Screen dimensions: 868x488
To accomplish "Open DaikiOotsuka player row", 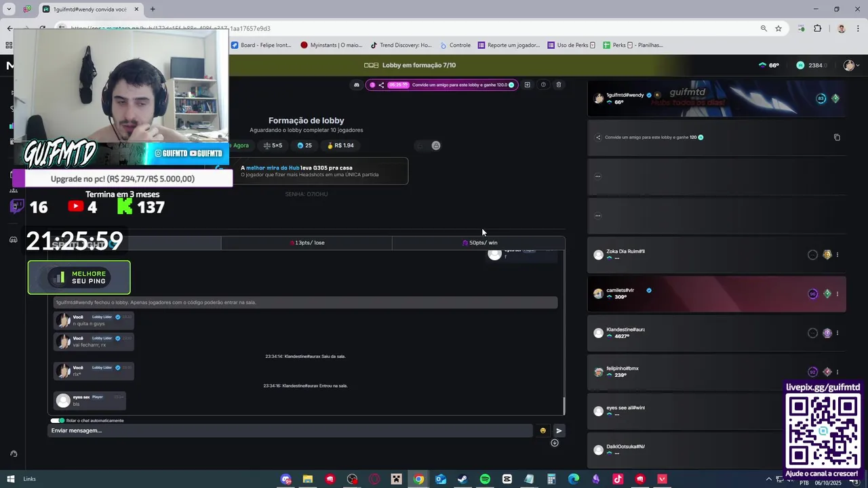I will click(685, 450).
